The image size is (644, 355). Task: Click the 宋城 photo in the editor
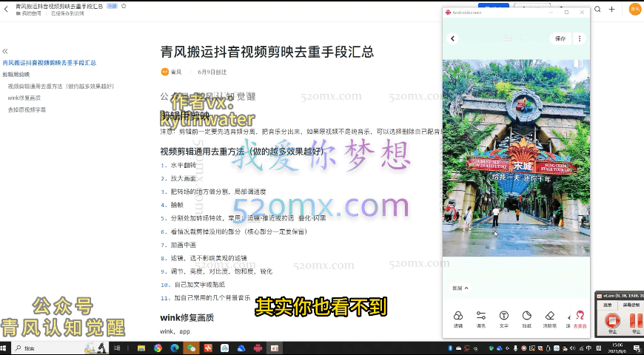tap(516, 158)
